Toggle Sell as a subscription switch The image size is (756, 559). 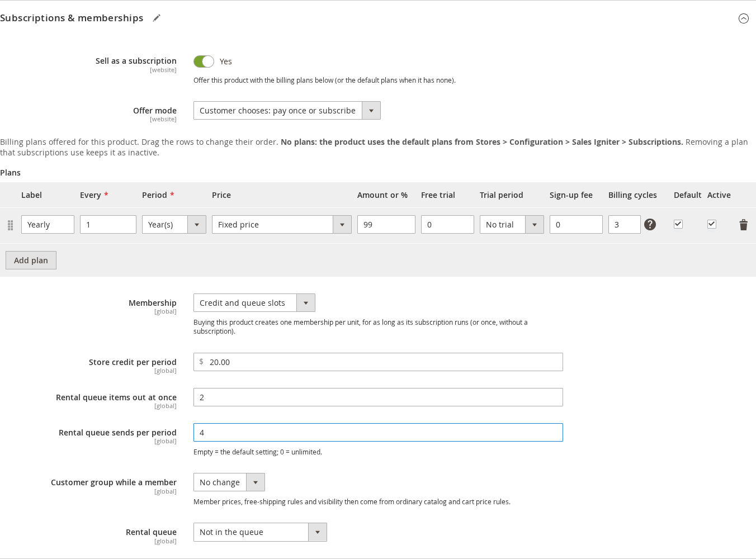pyautogui.click(x=204, y=61)
